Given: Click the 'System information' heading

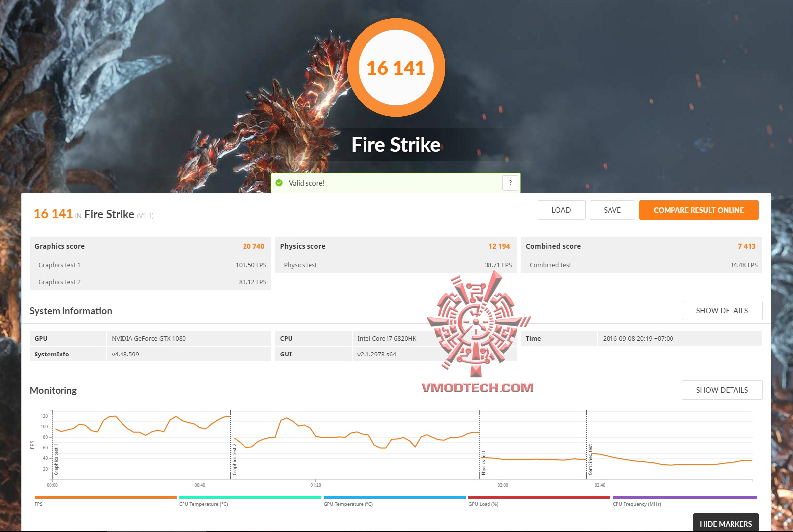Looking at the screenshot, I should 71,311.
